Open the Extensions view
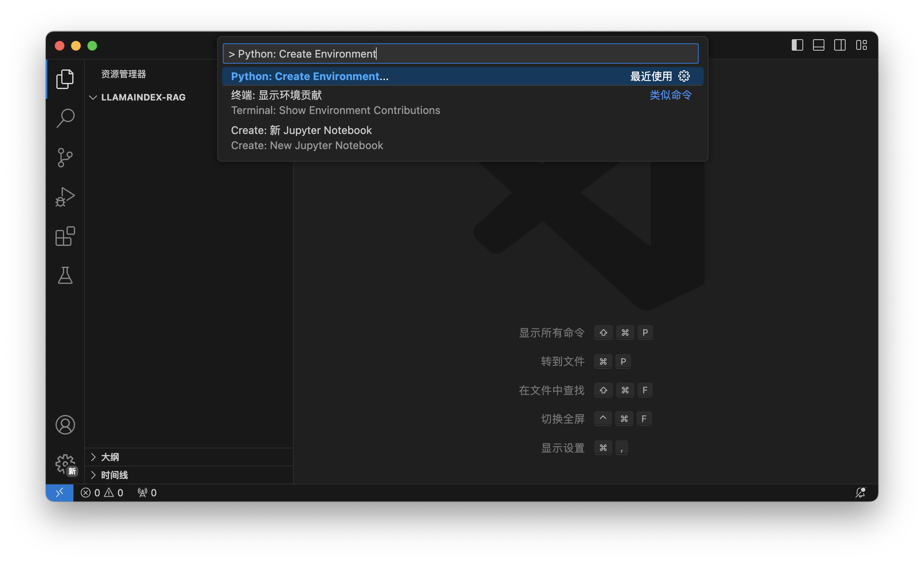The height and width of the screenshot is (562, 924). pyautogui.click(x=65, y=236)
